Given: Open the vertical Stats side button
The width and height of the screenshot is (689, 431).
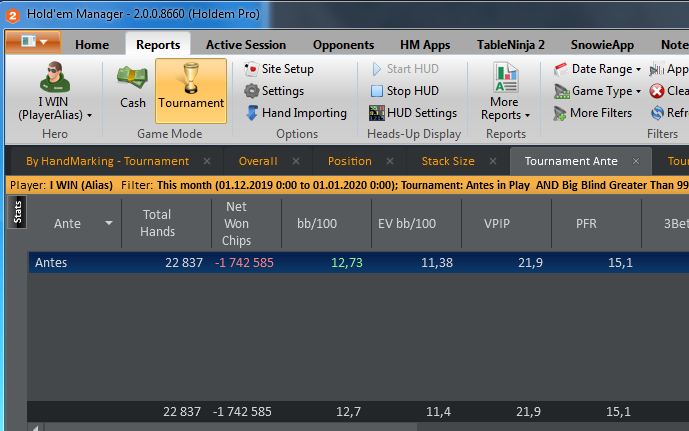Looking at the screenshot, I should [17, 212].
